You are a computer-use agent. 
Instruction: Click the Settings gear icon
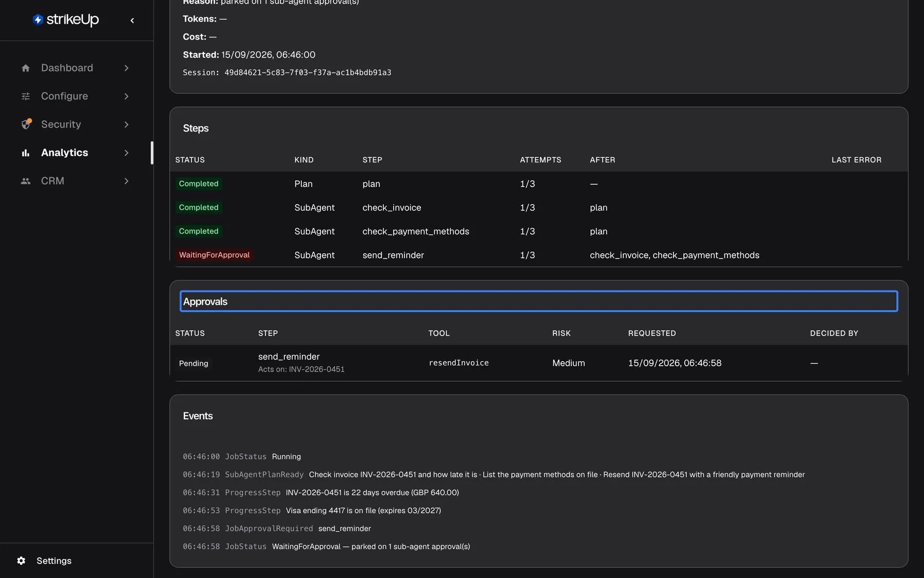[x=21, y=561]
